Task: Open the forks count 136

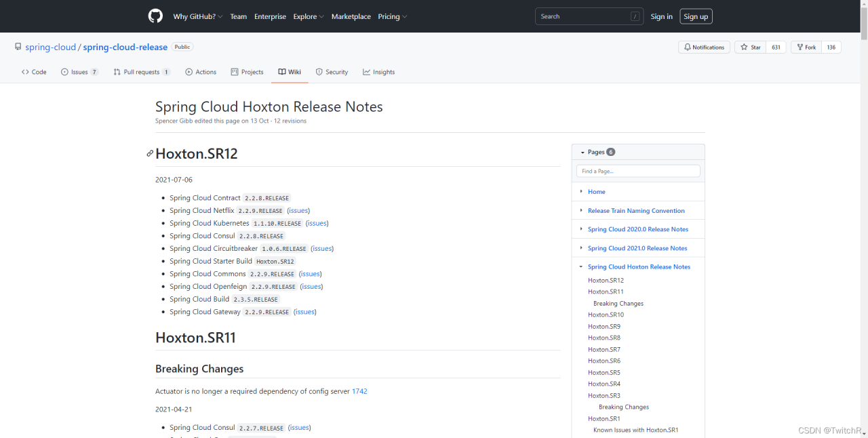Action: click(x=831, y=47)
